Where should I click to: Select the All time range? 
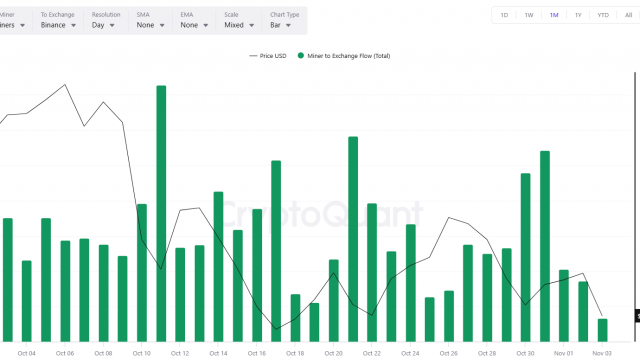628,15
